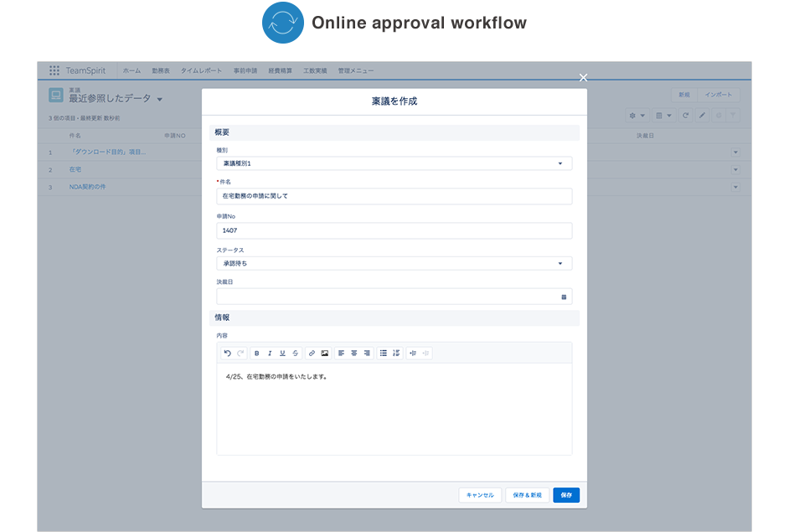
Task: Toggle underline formatting in the editor
Action: [282, 354]
